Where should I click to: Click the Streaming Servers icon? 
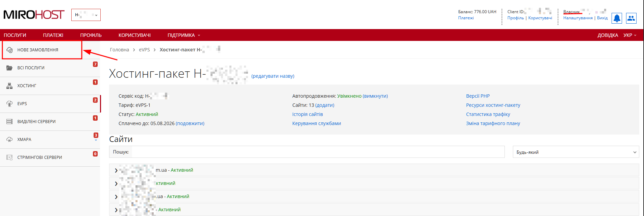point(9,158)
